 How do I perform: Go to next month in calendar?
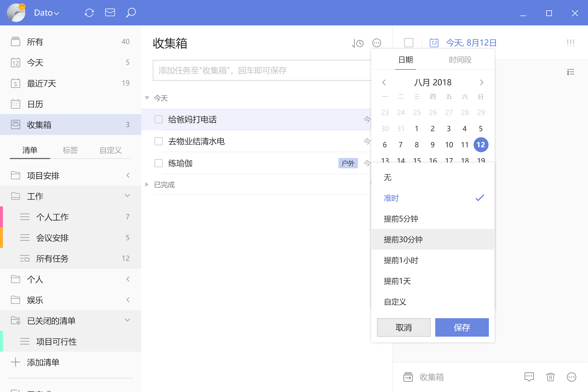tap(481, 82)
